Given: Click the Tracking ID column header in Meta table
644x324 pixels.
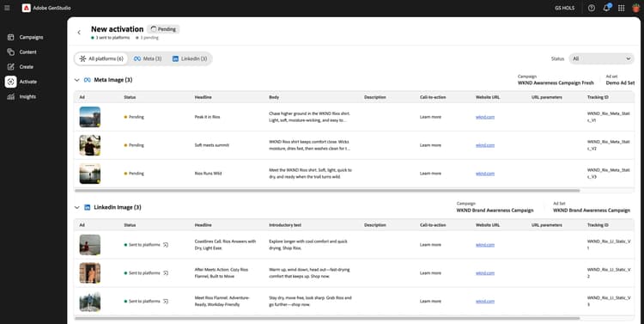Looking at the screenshot, I should pos(598,97).
